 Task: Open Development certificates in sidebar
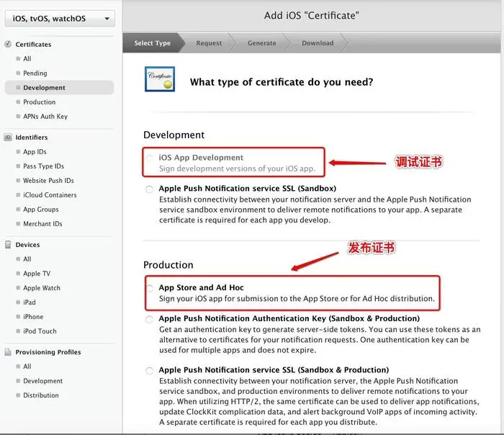(59, 87)
